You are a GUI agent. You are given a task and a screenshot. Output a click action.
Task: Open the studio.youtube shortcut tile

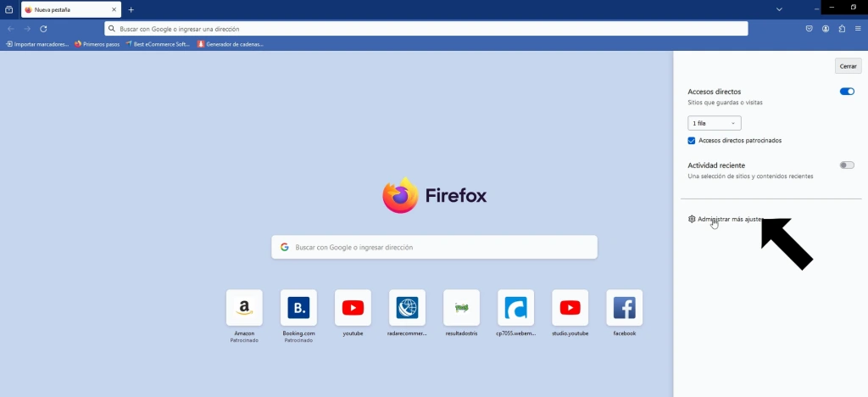pyautogui.click(x=570, y=308)
